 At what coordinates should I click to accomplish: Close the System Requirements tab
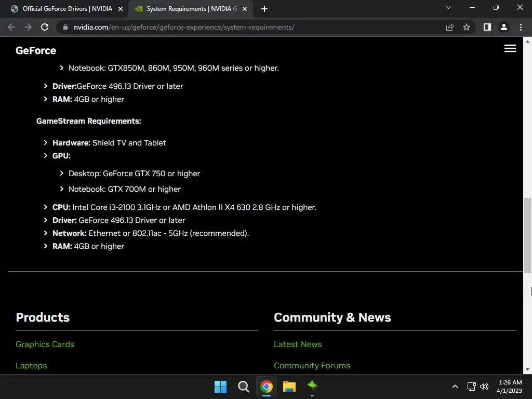click(245, 9)
